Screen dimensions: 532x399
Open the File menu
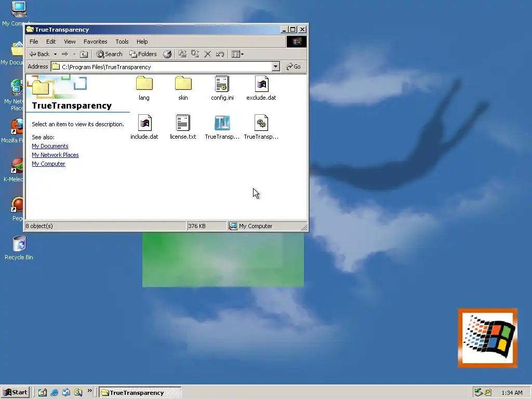(x=34, y=42)
